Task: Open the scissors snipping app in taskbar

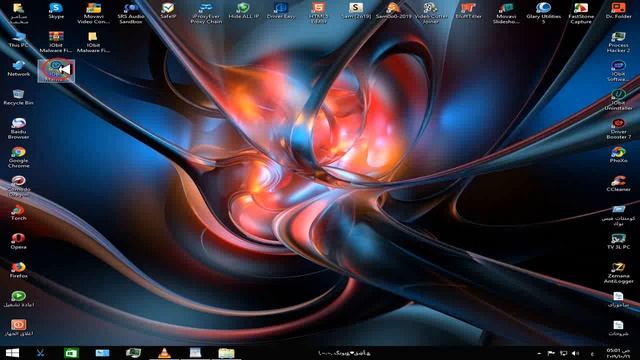Action: pyautogui.click(x=40, y=353)
